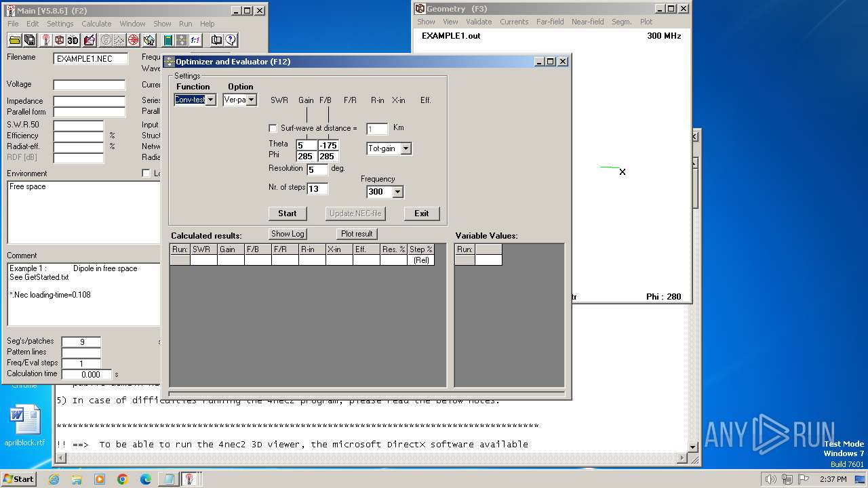Viewport: 868px width, 488px height.
Task: Open Internet Explorer from the taskbar
Action: coord(54,479)
